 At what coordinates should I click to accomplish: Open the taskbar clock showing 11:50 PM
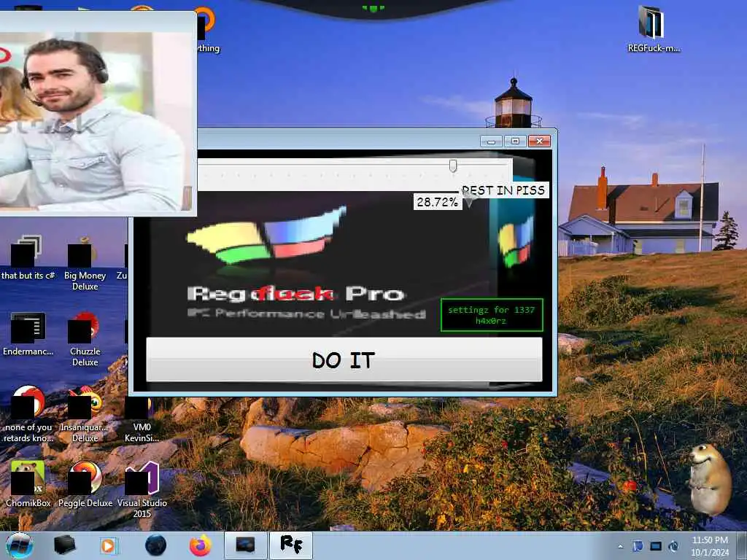710,546
